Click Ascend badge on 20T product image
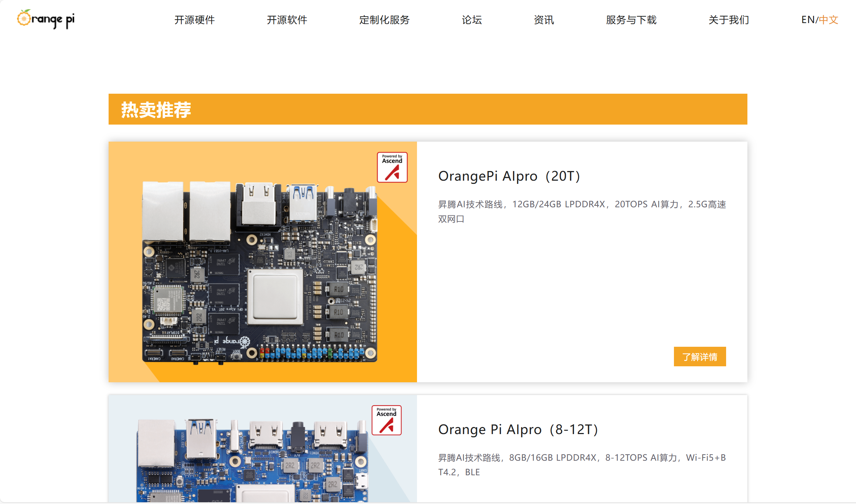 click(x=392, y=167)
